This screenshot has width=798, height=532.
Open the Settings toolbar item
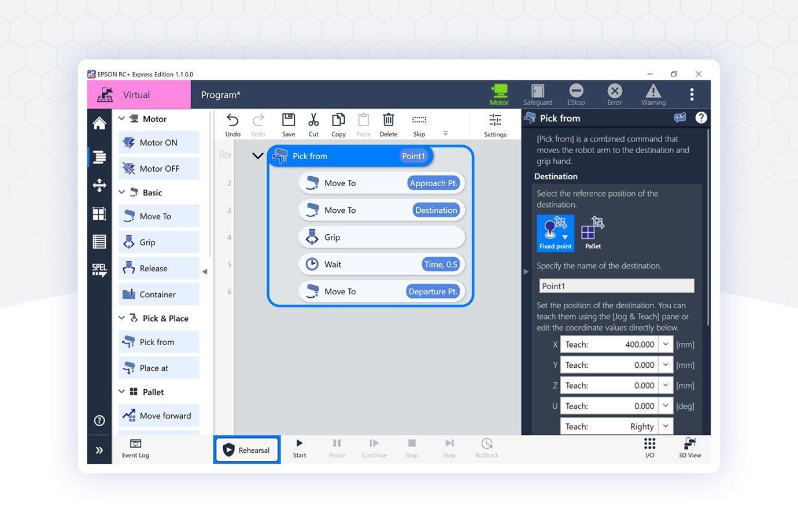pyautogui.click(x=495, y=124)
